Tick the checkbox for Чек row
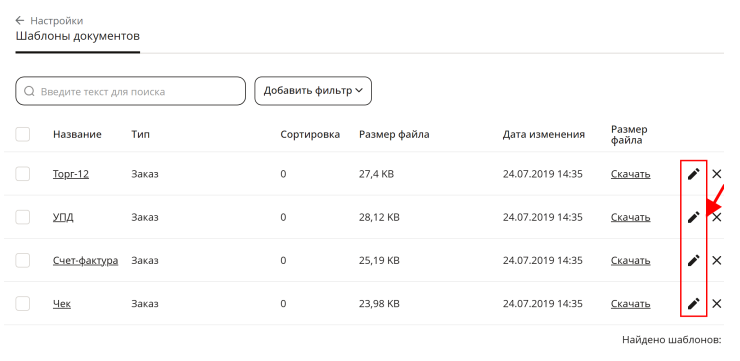Image resolution: width=740 pixels, height=361 pixels. (23, 303)
